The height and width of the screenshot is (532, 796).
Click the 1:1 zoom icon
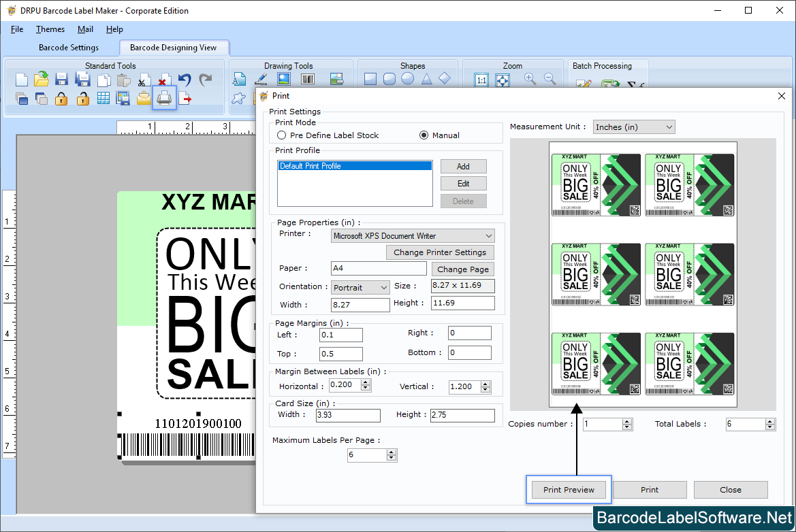[x=481, y=79]
